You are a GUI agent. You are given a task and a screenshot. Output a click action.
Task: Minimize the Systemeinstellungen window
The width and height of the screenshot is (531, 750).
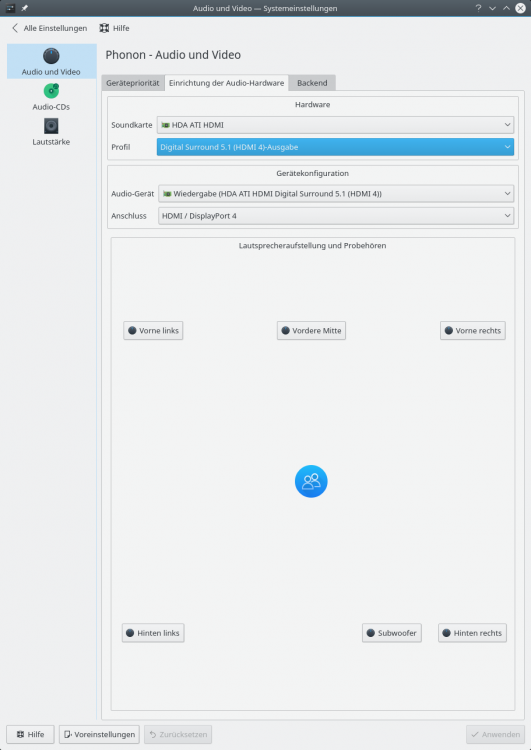point(492,8)
